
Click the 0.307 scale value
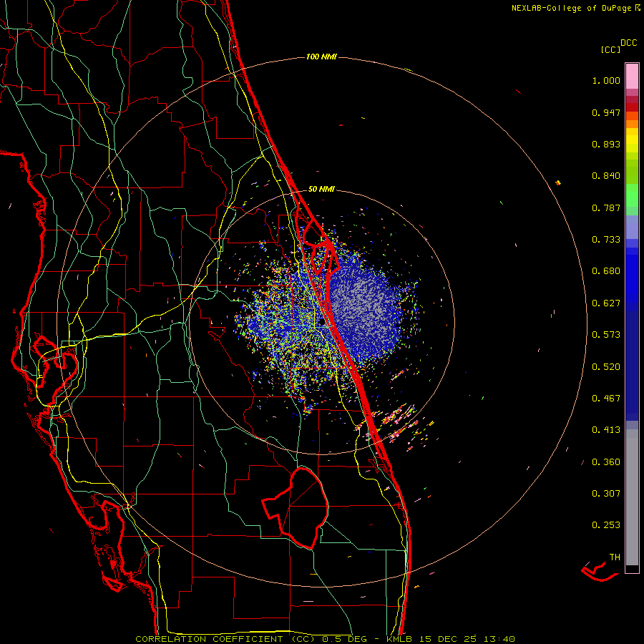(x=606, y=494)
